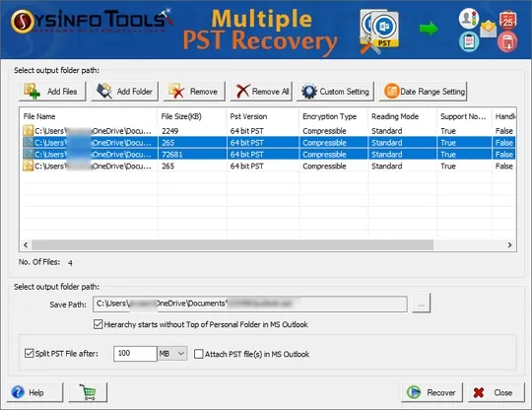
Task: Click the file delete icon on Remove
Action: (176, 92)
